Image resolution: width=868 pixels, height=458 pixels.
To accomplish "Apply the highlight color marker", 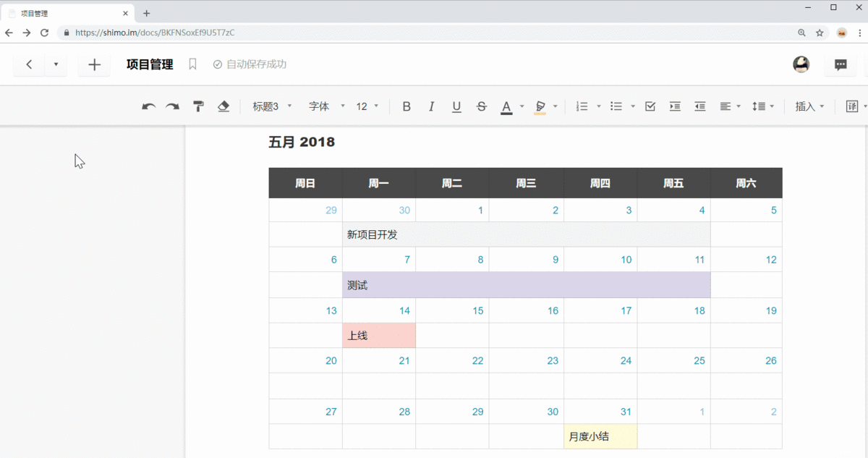I will coord(540,107).
